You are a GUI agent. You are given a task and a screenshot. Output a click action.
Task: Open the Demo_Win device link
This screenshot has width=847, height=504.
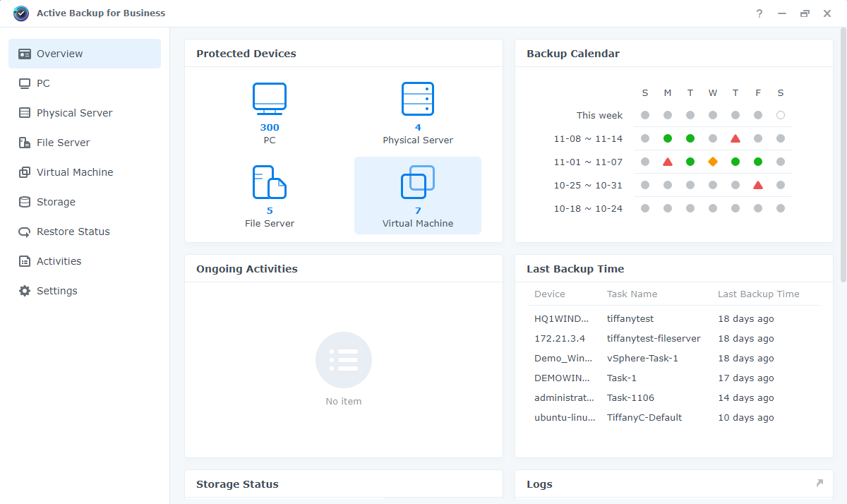coord(565,358)
